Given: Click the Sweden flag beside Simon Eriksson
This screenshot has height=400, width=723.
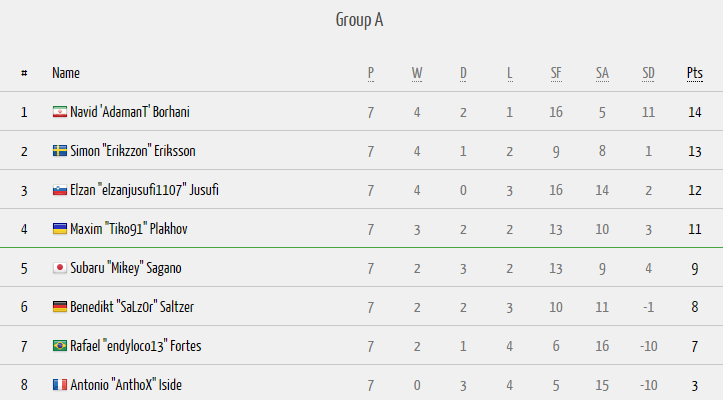Looking at the screenshot, I should [59, 151].
